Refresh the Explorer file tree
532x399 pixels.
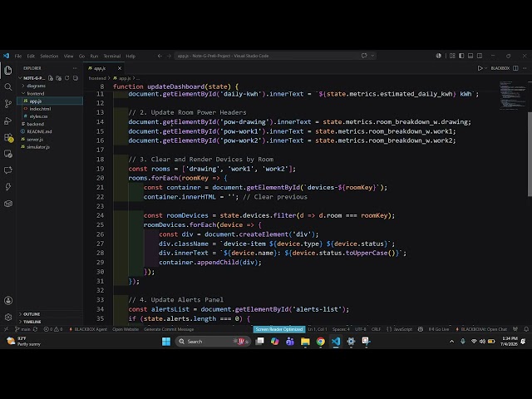(x=66, y=78)
